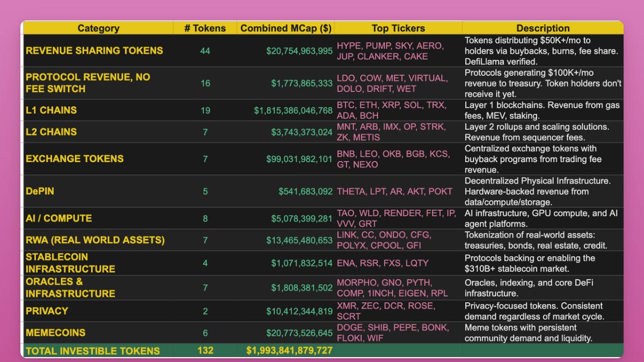Click the AI / COMPUTE category cell

pos(98,218)
